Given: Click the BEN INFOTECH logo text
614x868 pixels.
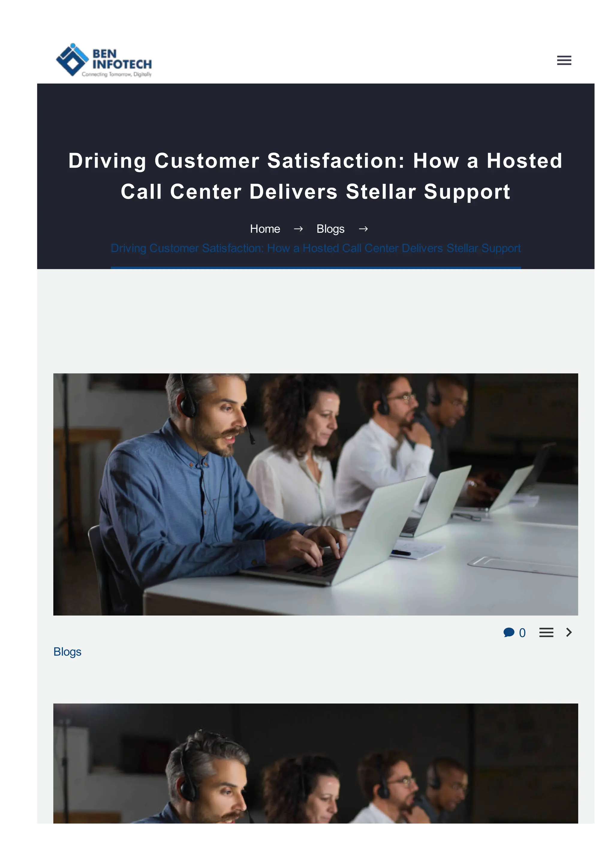Looking at the screenshot, I should (x=122, y=59).
